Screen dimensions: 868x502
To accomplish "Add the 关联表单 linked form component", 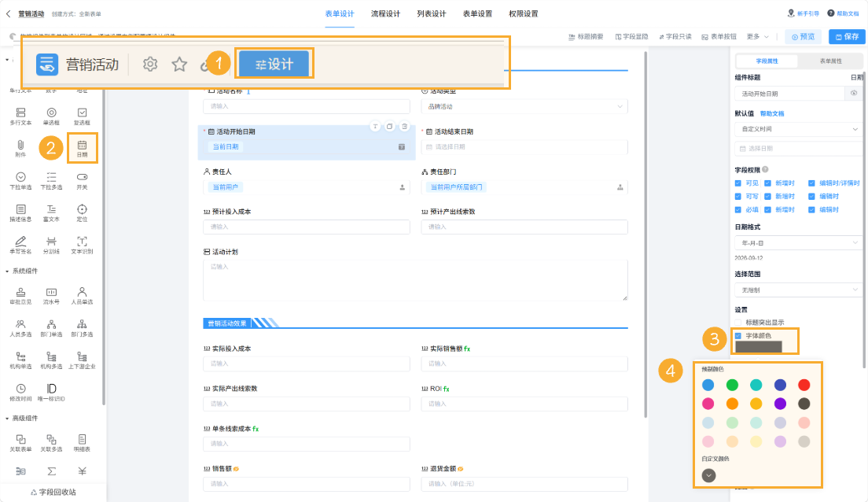I will tap(20, 443).
